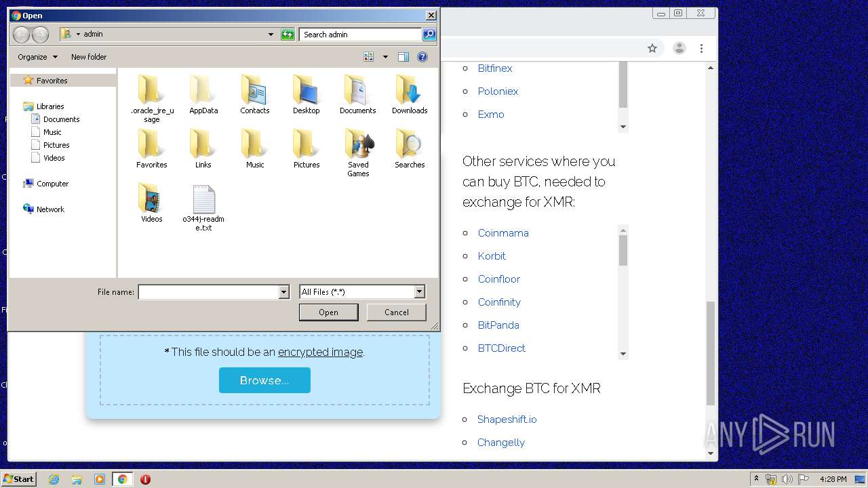The height and width of the screenshot is (488, 868).
Task: Open Windows Media Player taskbar icon
Action: point(100,479)
